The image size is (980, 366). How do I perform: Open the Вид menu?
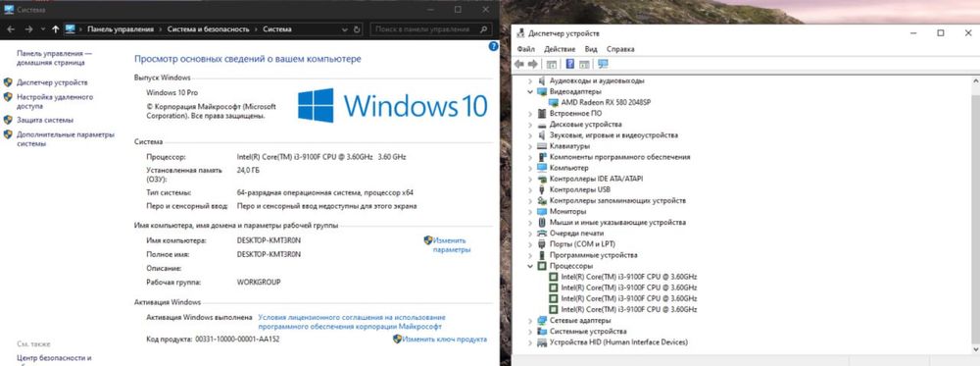[x=591, y=49]
